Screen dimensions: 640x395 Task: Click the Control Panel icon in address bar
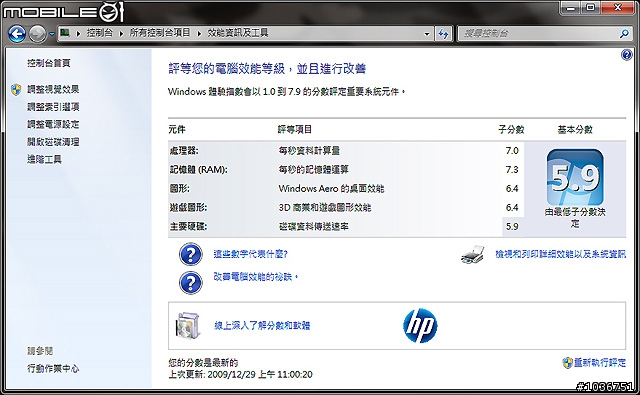(x=65, y=33)
